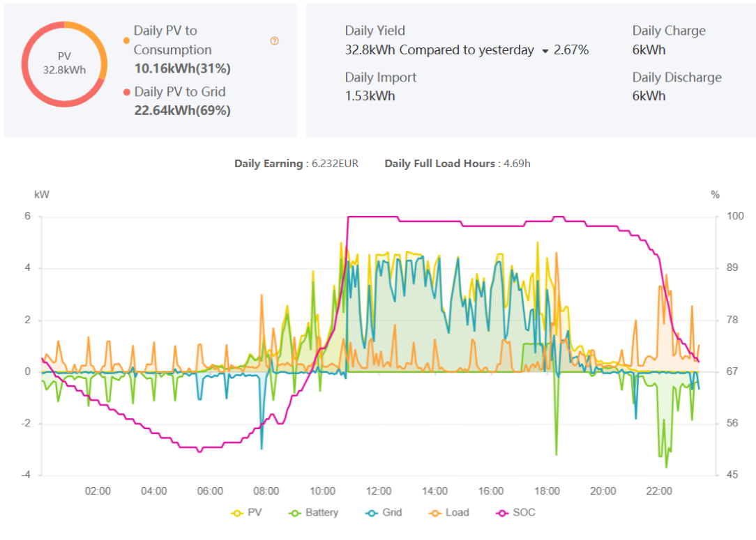
Task: Select the 10.16kWh(31%) value
Action: 182,68
